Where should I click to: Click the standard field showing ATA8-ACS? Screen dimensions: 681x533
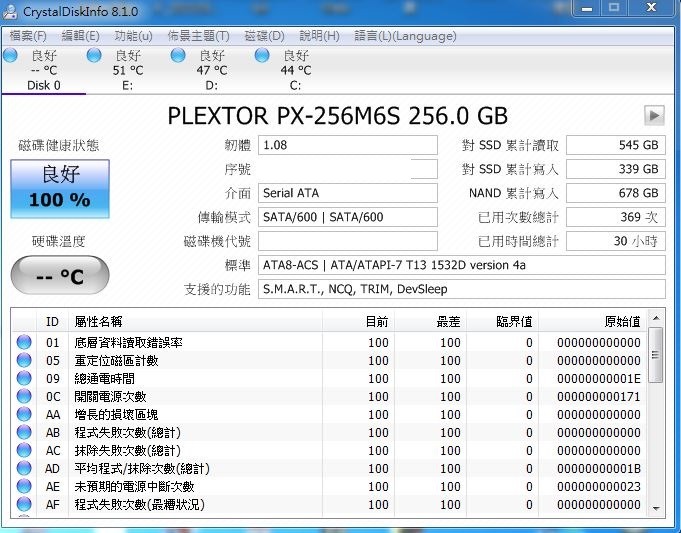coord(462,265)
